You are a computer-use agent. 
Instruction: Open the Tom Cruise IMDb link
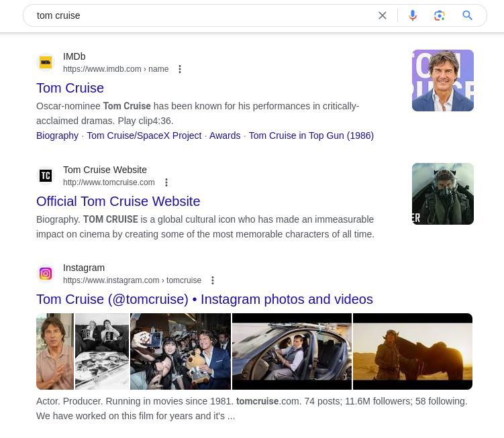[70, 88]
